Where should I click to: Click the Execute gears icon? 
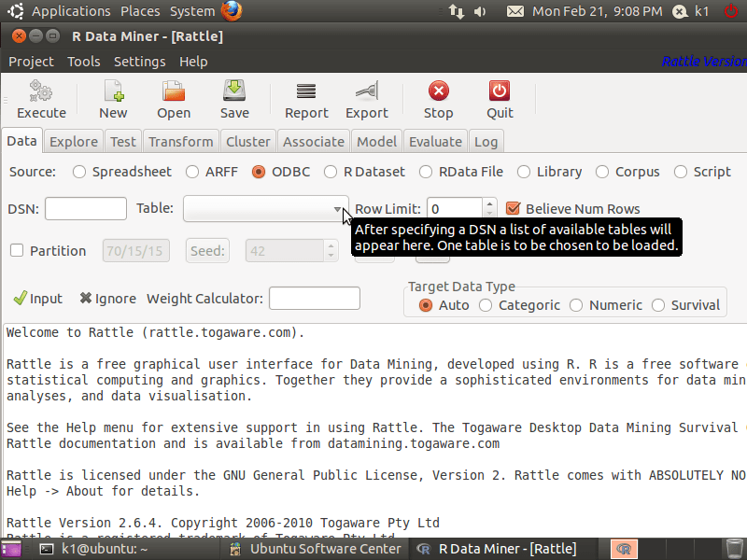(41, 91)
